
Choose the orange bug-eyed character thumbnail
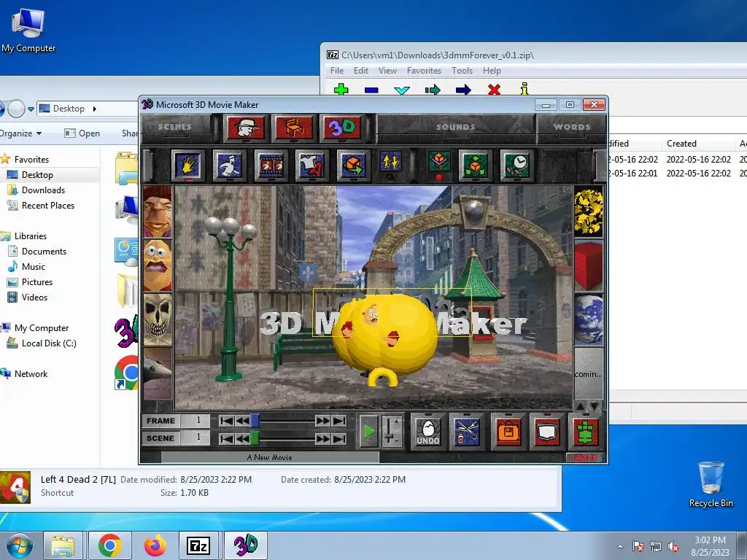point(158,265)
